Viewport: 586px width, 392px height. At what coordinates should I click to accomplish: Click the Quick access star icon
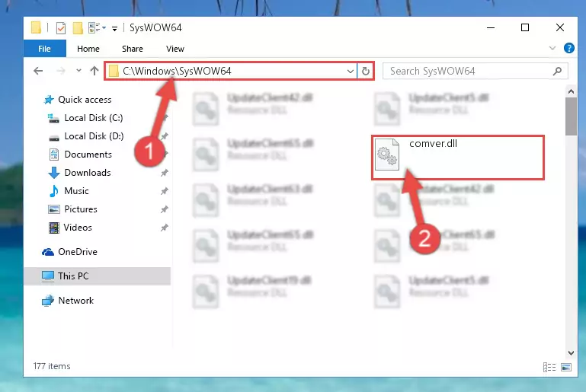[49, 100]
